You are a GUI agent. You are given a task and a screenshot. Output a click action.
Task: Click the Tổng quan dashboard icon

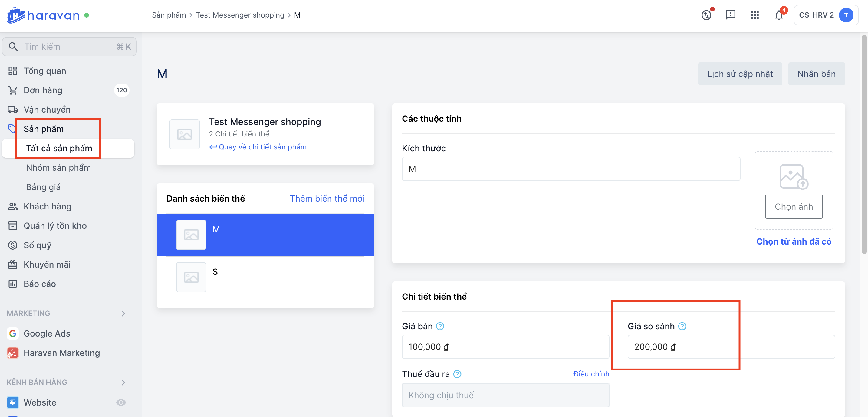pos(12,71)
